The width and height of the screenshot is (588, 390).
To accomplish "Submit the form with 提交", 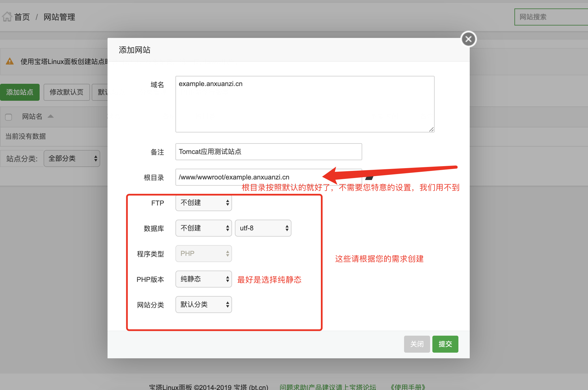I will (x=445, y=344).
